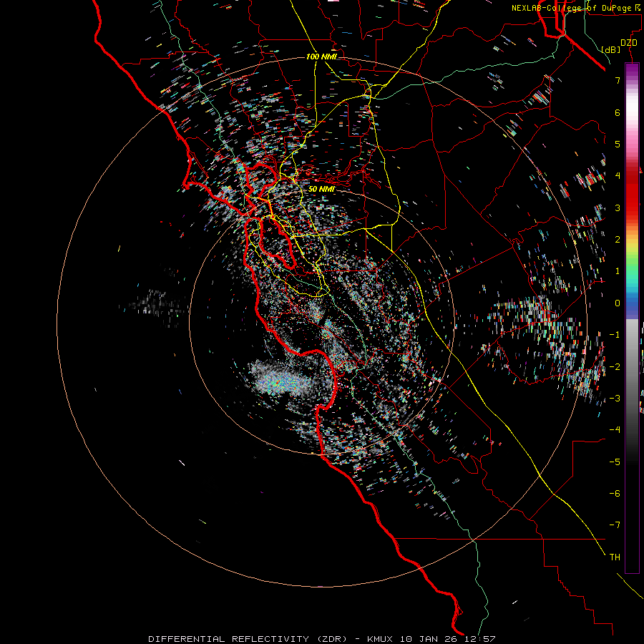The image size is (644, 644).
Task: Click the 5 value on the scale
Action: coord(618,144)
